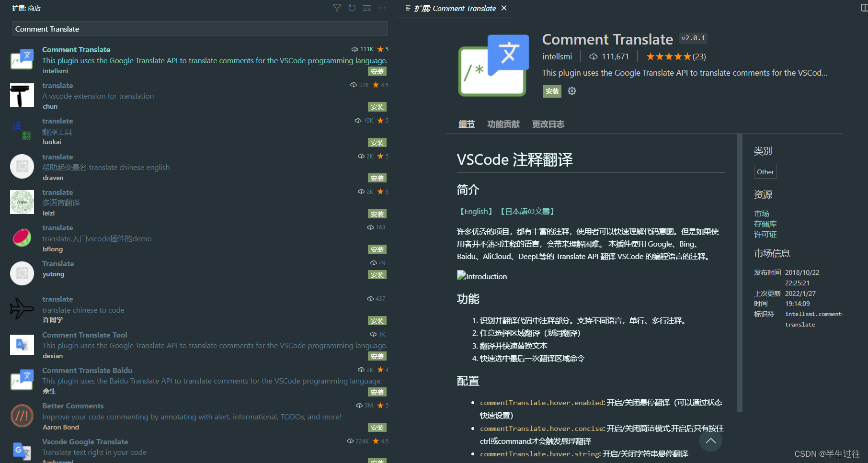Open the Better Comments extension title
Screen dimensions: 868x463
click(x=73, y=406)
